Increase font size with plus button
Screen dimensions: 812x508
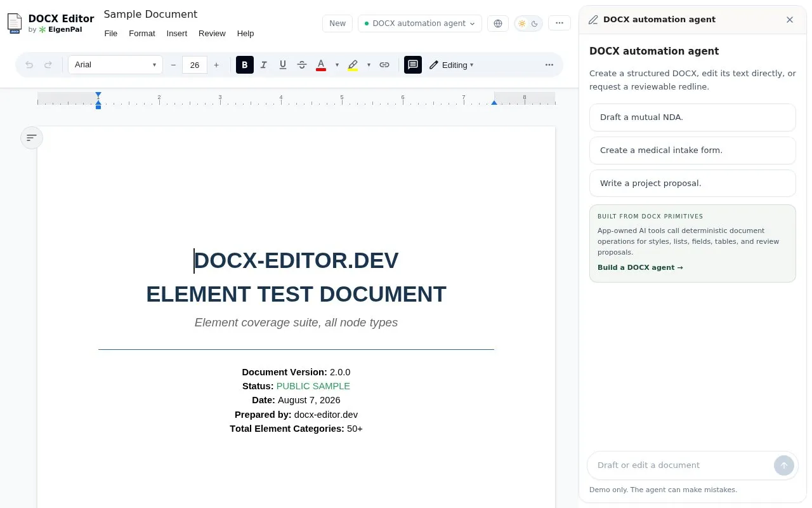click(x=216, y=65)
